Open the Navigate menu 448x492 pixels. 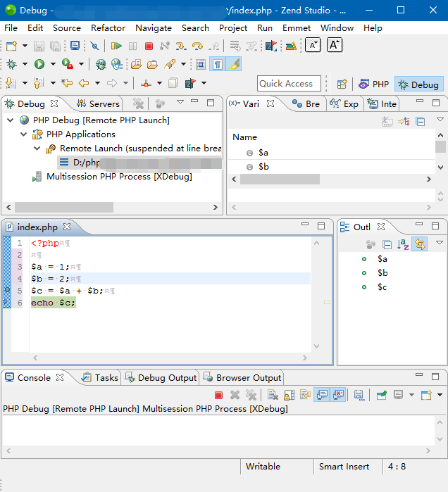[154, 28]
